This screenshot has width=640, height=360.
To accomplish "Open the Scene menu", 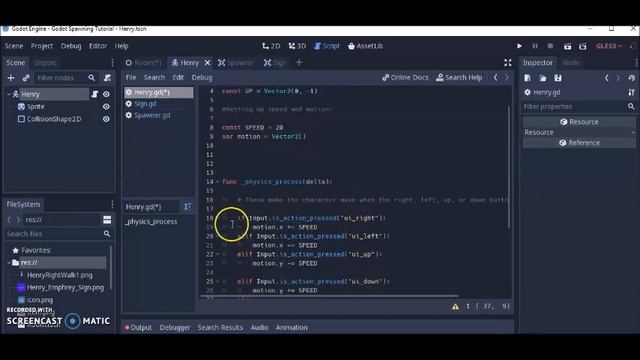I will click(x=14, y=46).
